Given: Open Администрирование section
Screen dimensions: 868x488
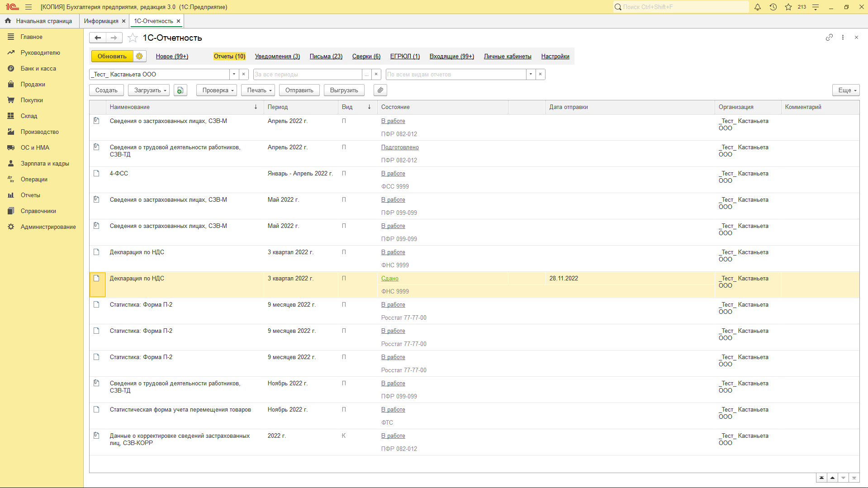Looking at the screenshot, I should click(48, 227).
